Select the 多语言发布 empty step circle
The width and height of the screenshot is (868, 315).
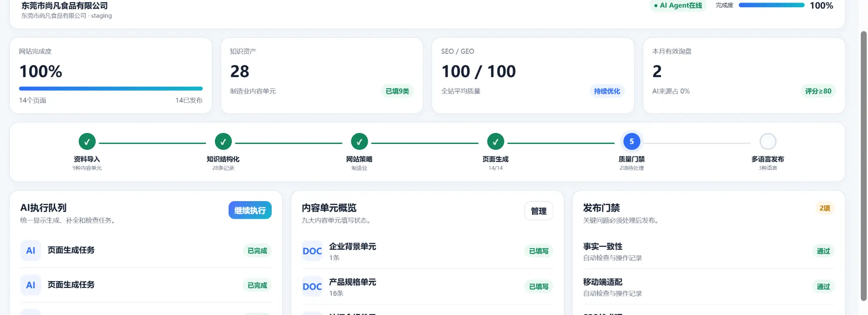(x=768, y=141)
